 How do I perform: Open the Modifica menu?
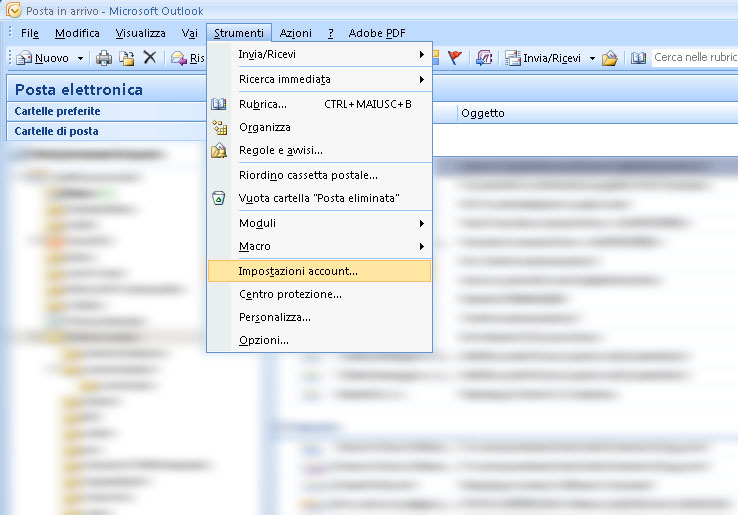(77, 33)
